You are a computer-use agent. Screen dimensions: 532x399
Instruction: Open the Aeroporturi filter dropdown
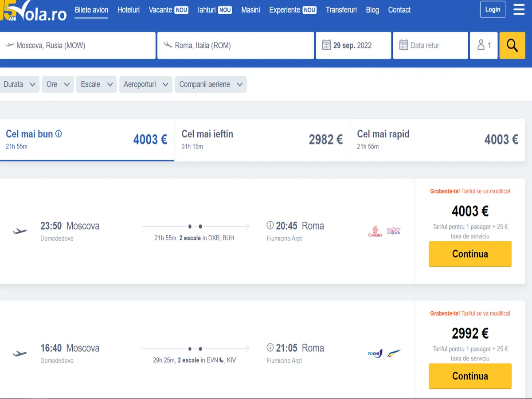145,84
